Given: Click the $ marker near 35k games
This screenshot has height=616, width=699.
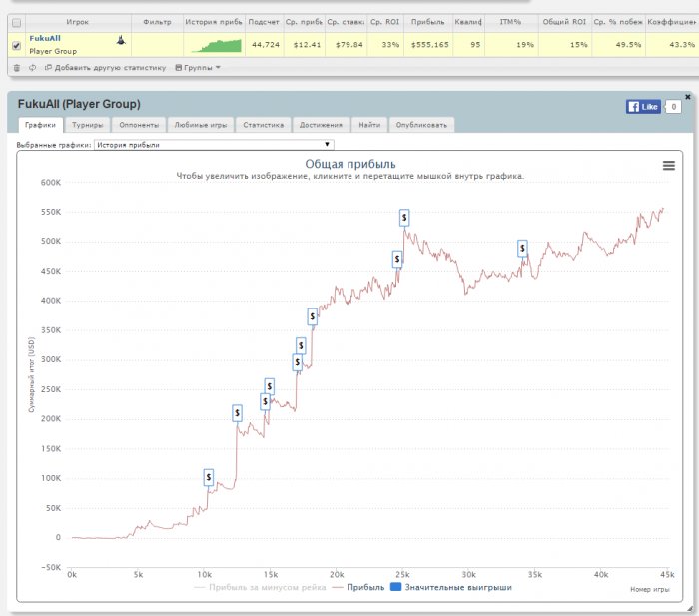Looking at the screenshot, I should click(522, 249).
